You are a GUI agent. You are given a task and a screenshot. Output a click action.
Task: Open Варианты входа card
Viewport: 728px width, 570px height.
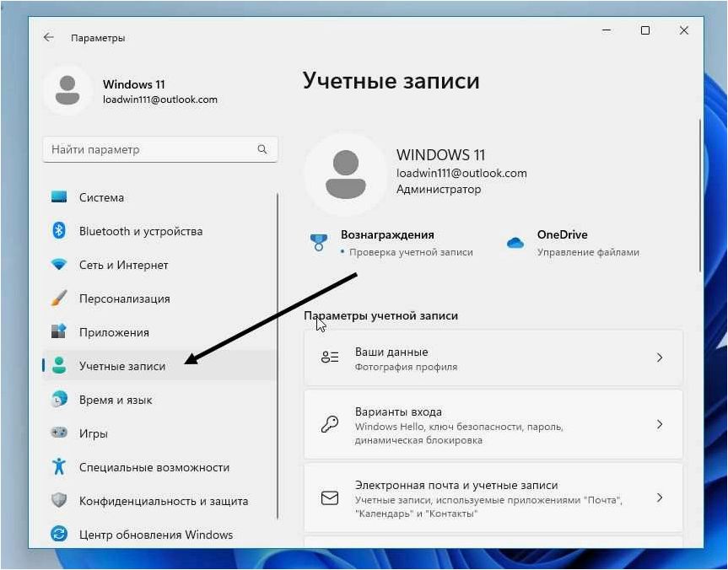point(493,424)
